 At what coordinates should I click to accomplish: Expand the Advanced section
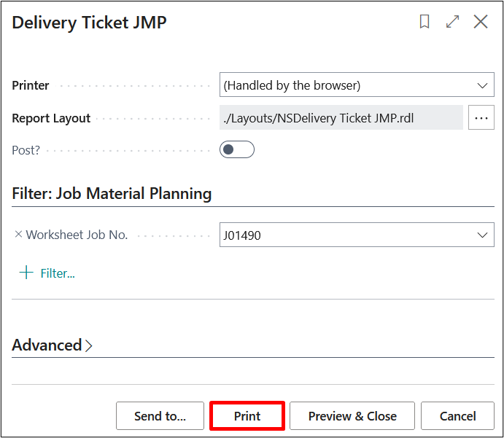[x=52, y=345]
